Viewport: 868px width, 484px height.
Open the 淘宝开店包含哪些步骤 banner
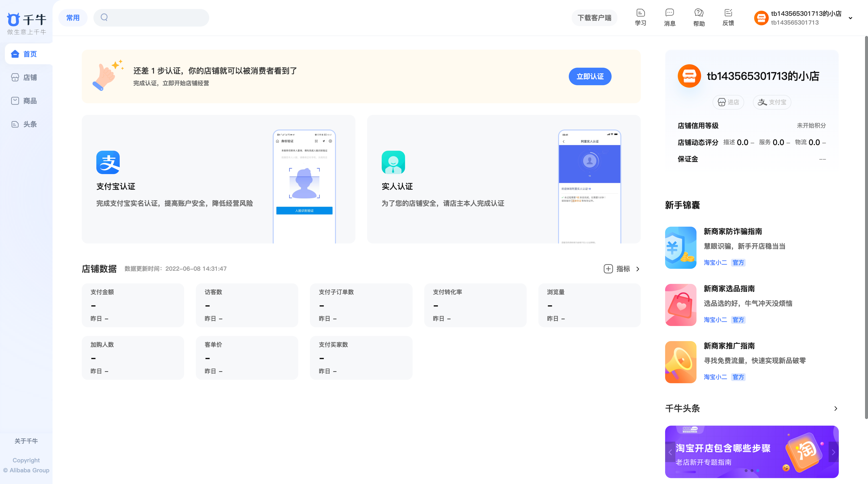(752, 452)
